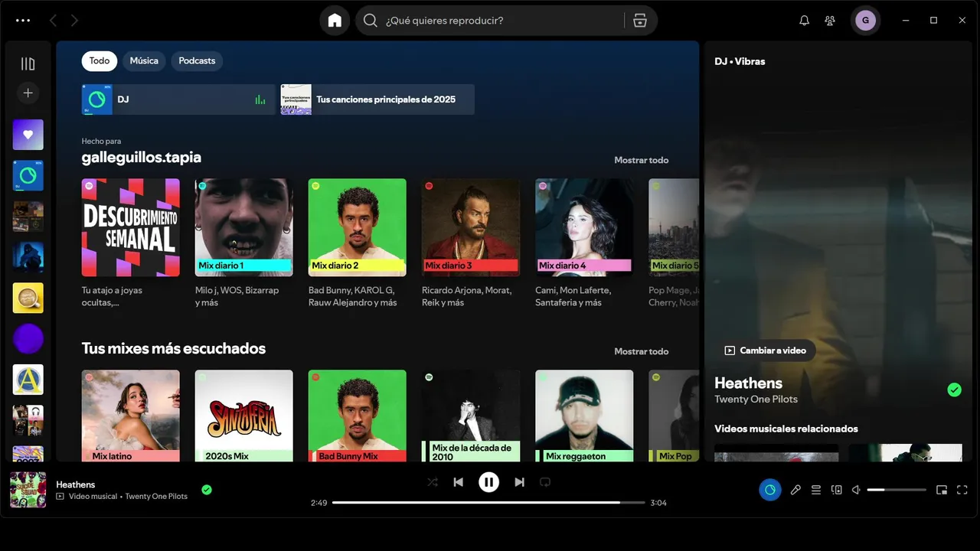Screen dimensions: 980x551
Task: Skip to previous track
Action: point(458,482)
